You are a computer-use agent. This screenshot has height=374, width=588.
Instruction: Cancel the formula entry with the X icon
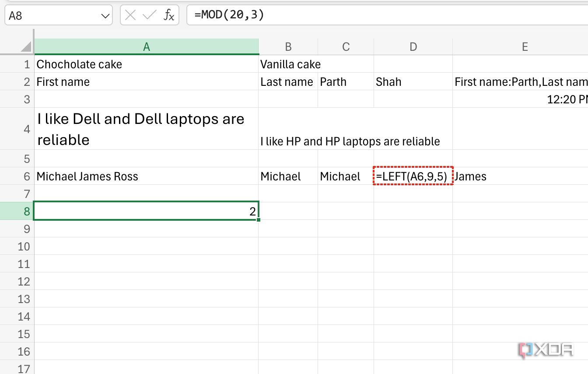(x=130, y=15)
